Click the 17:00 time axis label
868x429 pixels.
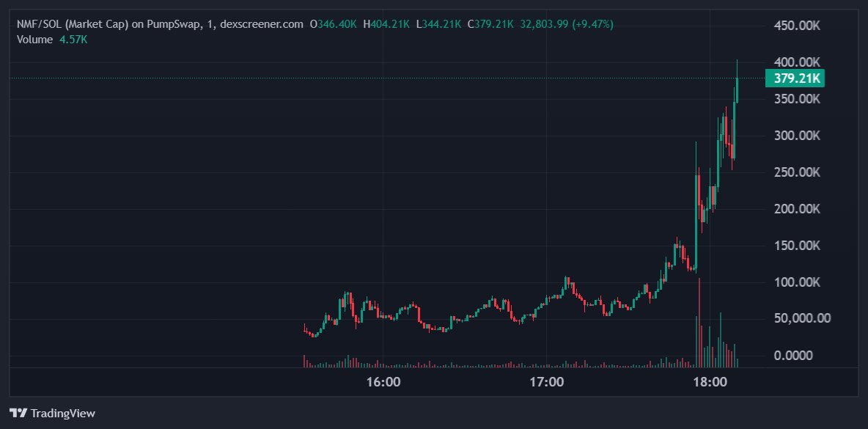546,383
